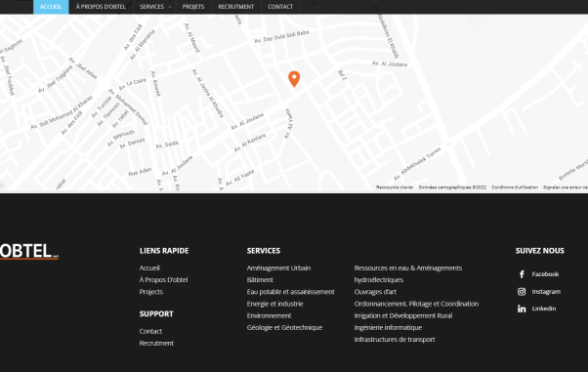
Task: Open the Facebook icon in footer
Action: pyautogui.click(x=522, y=274)
